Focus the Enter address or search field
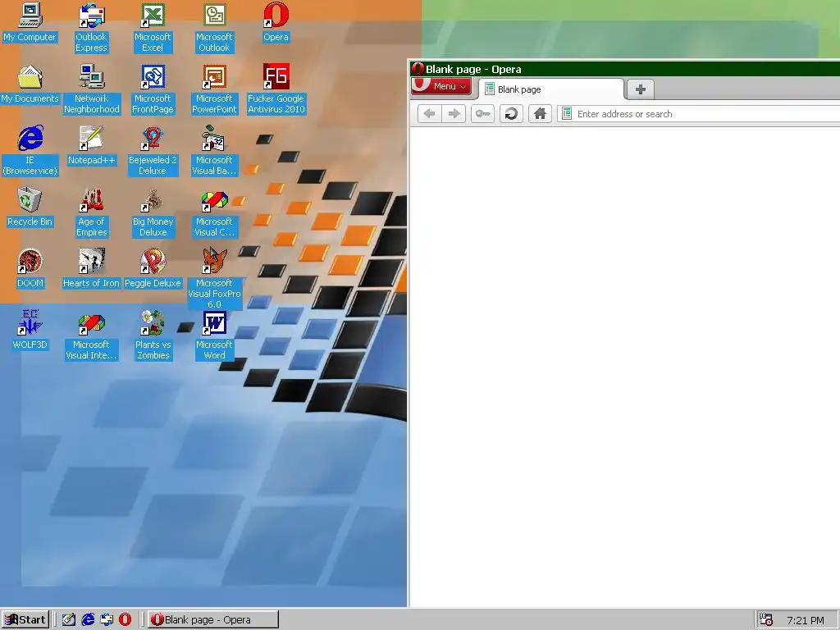This screenshot has height=630, width=840. (699, 114)
